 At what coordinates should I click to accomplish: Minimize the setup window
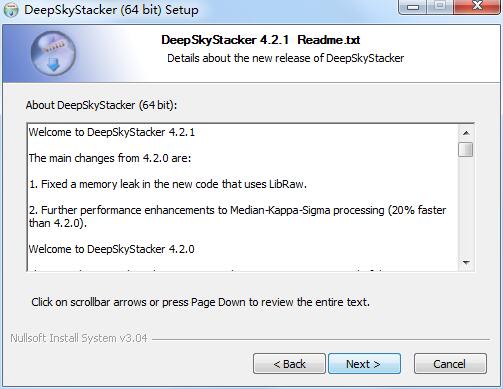click(413, 6)
